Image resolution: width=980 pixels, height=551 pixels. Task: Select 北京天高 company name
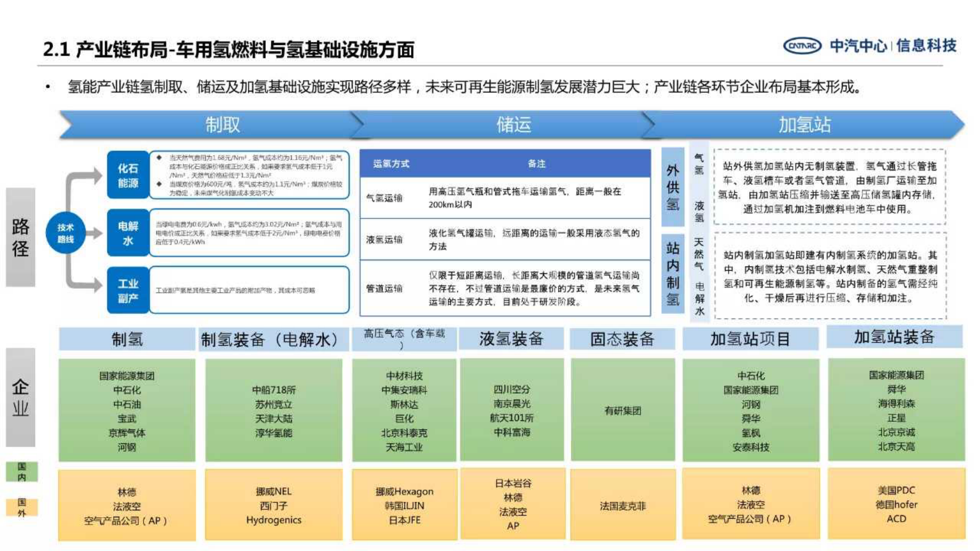896,446
